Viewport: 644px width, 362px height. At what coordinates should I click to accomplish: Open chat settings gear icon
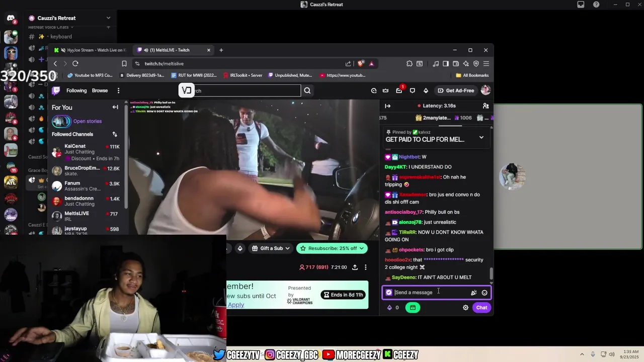point(465,308)
